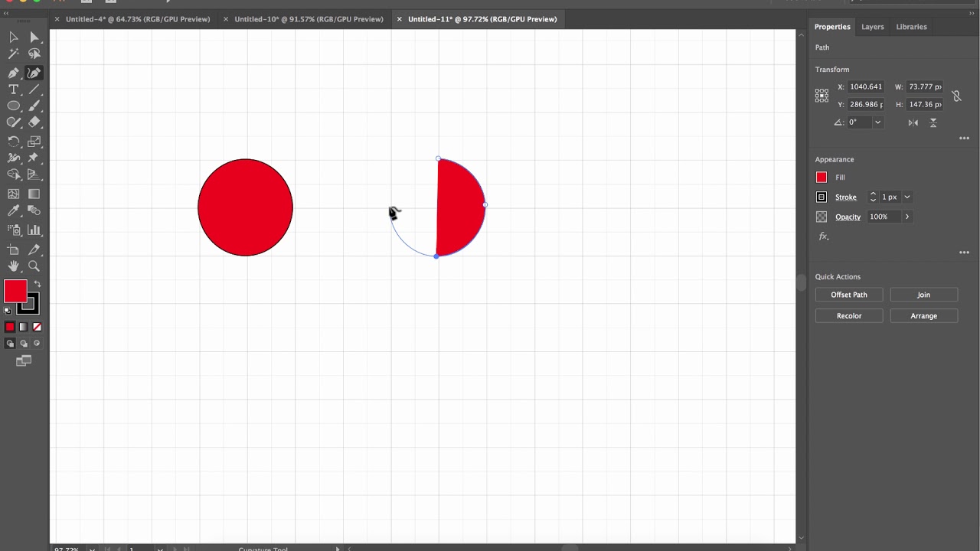Image resolution: width=980 pixels, height=551 pixels.
Task: Set paint mode to Gradient
Action: click(x=24, y=327)
